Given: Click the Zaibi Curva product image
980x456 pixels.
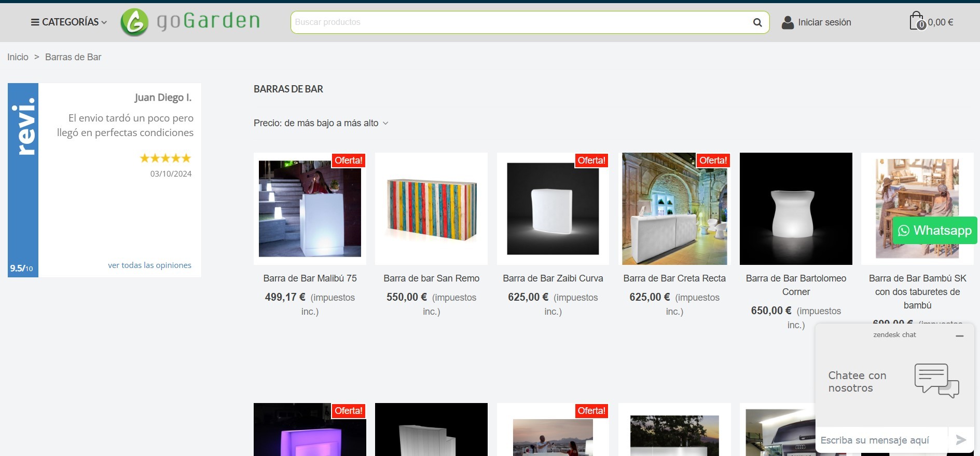Looking at the screenshot, I should [553, 209].
